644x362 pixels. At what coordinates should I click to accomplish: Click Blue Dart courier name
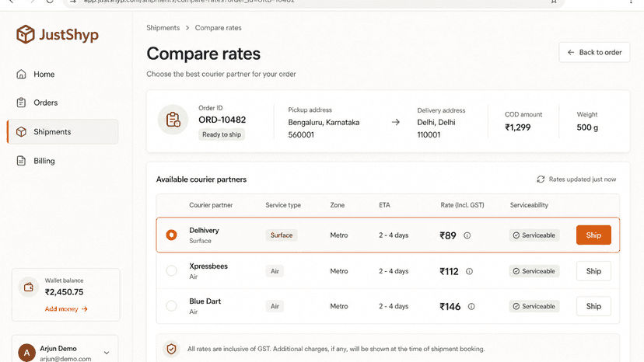pos(205,301)
